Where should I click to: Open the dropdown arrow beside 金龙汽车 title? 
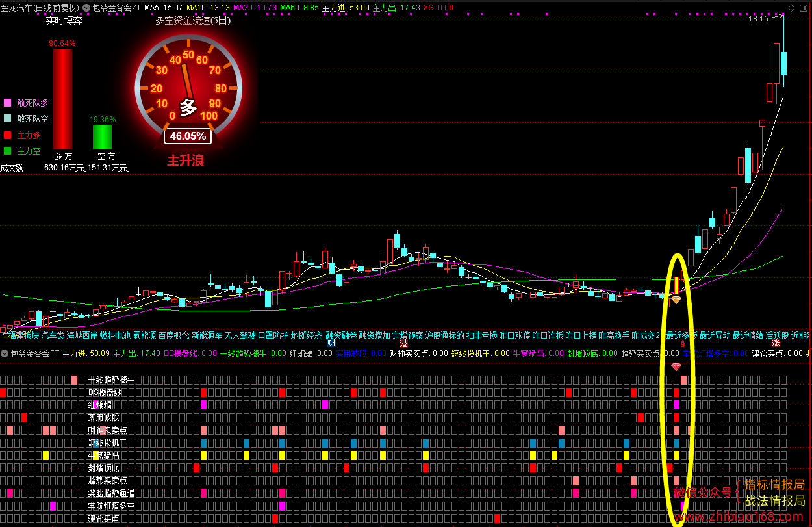[87, 7]
